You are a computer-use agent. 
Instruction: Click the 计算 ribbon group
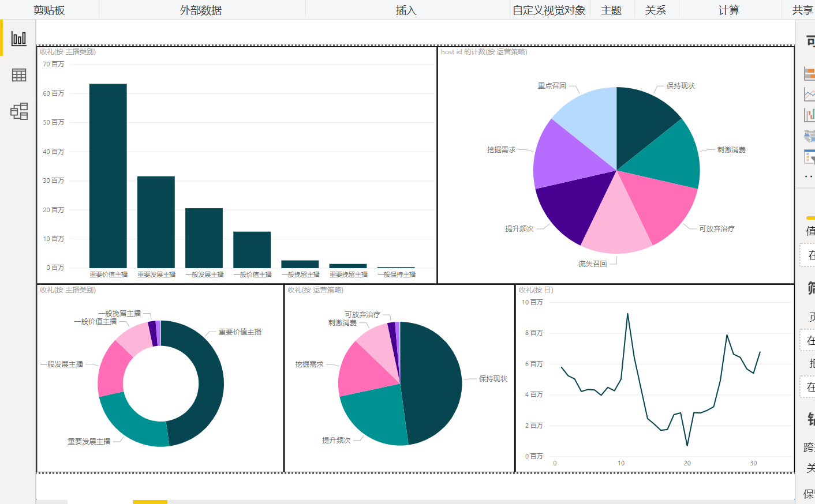[729, 10]
